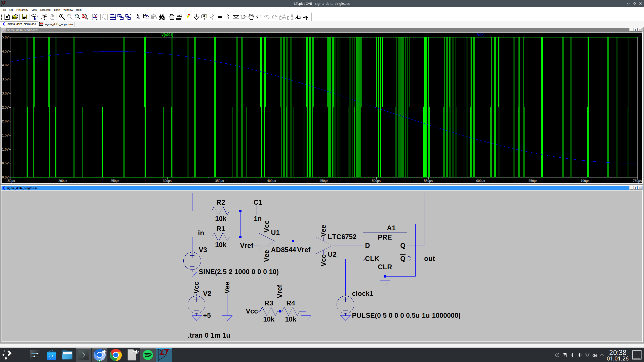Open Spotify from the taskbar
Viewport: 644px width, 362px height.
pos(148,355)
